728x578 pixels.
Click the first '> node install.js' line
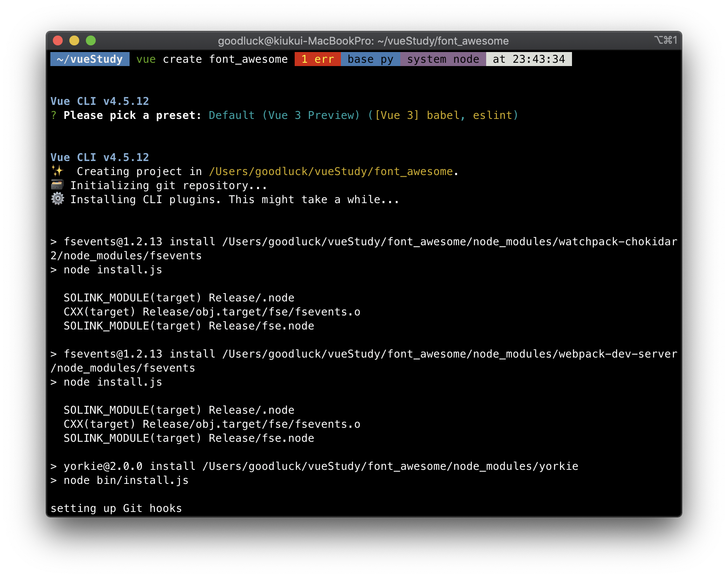[106, 270]
